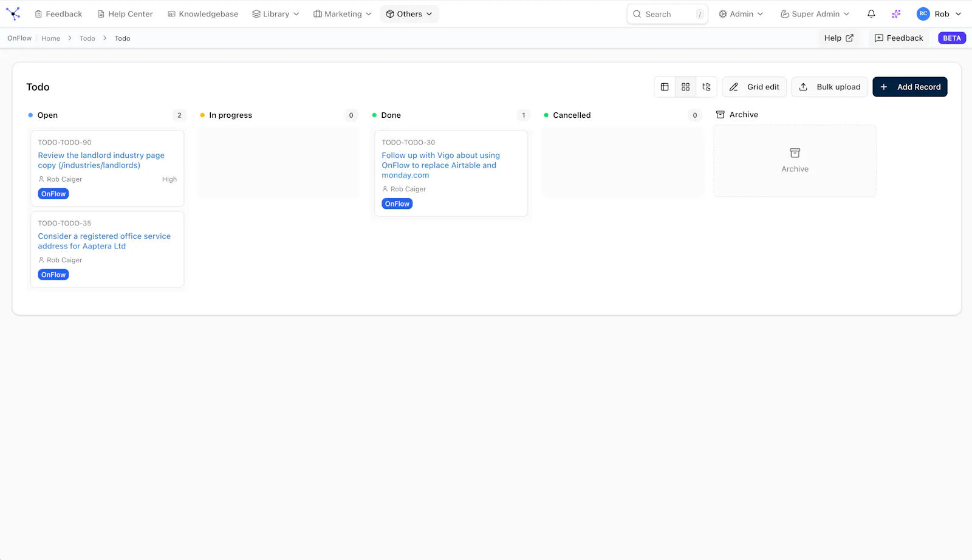Click the OnFlow logo icon
972x560 pixels.
pyautogui.click(x=13, y=13)
